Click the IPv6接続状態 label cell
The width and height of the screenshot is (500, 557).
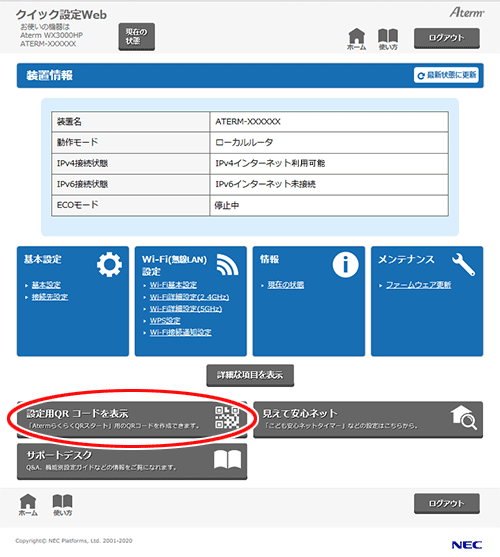[x=131, y=184]
